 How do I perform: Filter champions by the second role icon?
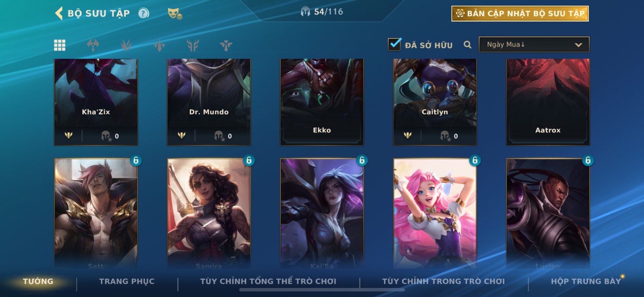click(93, 45)
